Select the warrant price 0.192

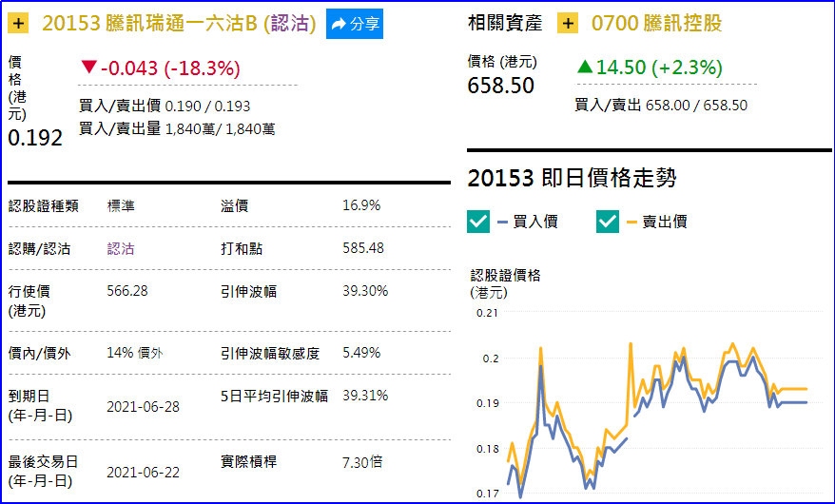[x=35, y=138]
